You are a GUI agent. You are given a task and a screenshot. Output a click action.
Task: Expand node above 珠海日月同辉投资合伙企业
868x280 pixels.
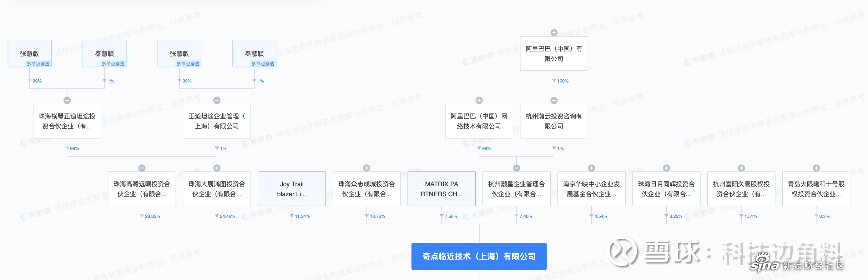click(x=666, y=168)
